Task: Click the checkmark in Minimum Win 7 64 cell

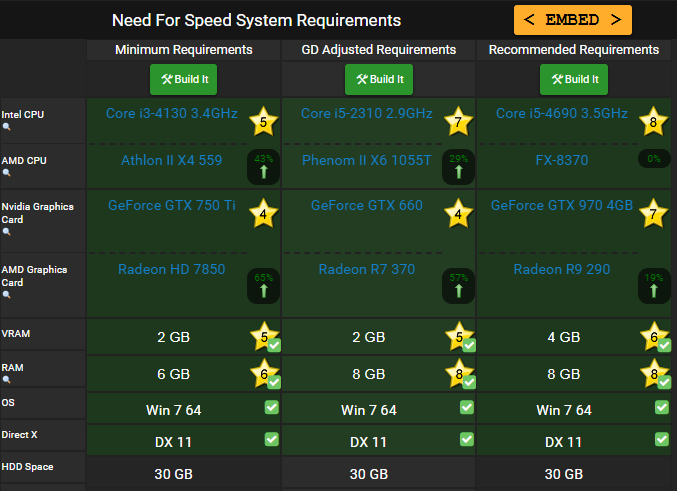Action: 272,407
